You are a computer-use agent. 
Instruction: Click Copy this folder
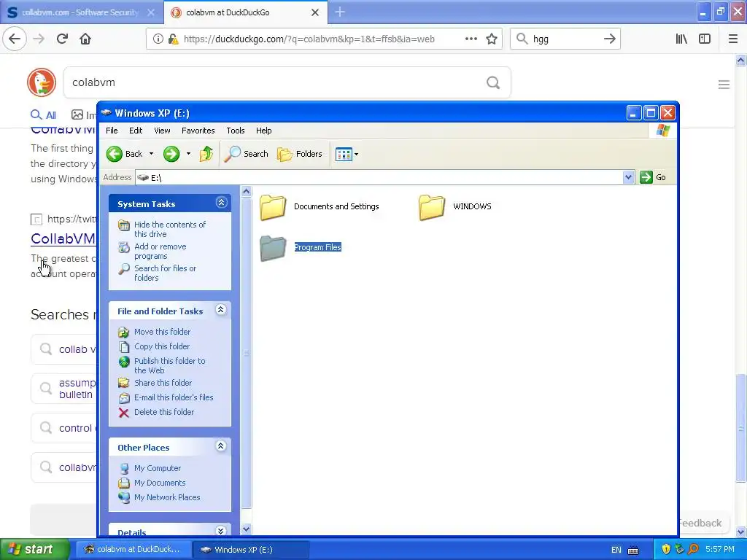coord(161,346)
